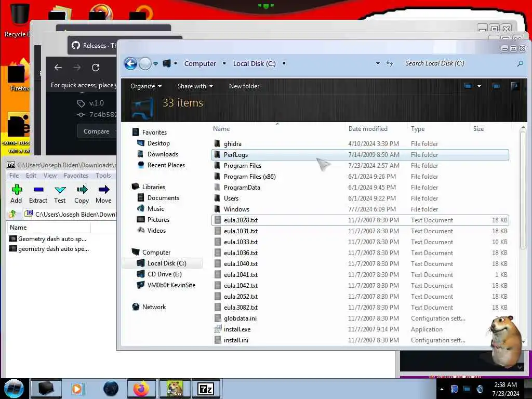Image resolution: width=532 pixels, height=399 pixels.
Task: Select the eula.1033.txt file icon
Action: (218, 242)
